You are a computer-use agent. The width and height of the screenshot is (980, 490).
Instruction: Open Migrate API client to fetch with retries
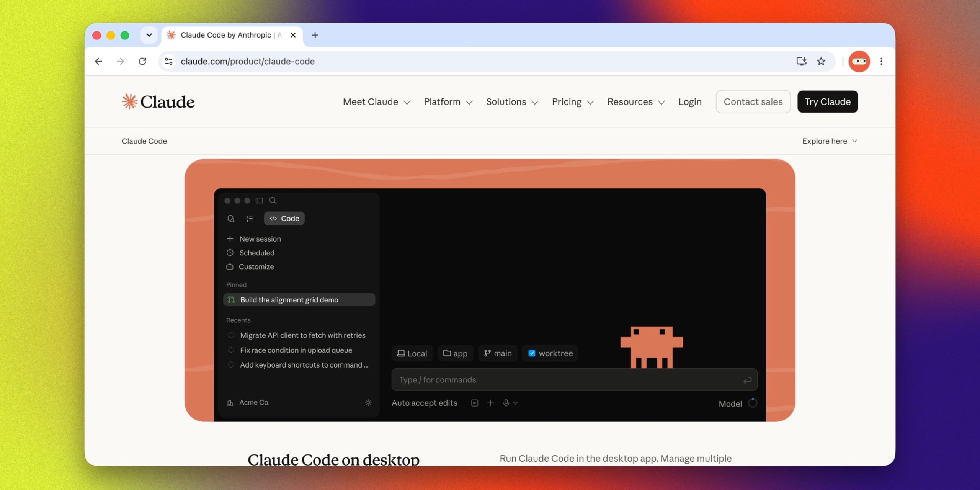(x=296, y=335)
